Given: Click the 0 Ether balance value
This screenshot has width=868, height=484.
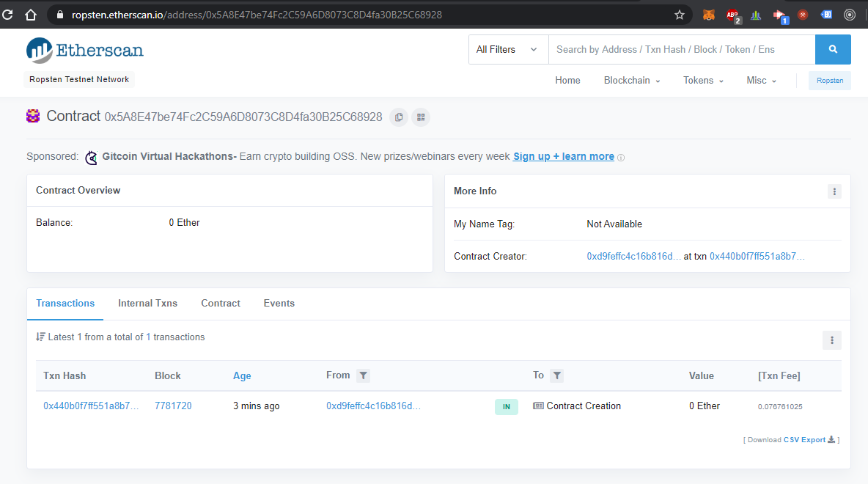Looking at the screenshot, I should click(x=184, y=223).
